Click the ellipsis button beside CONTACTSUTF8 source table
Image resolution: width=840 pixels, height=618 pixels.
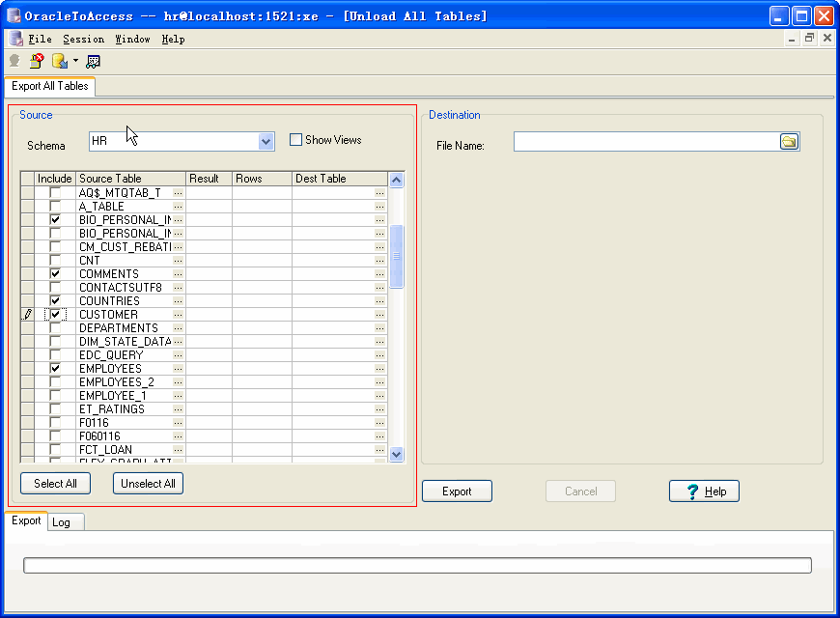(x=179, y=288)
